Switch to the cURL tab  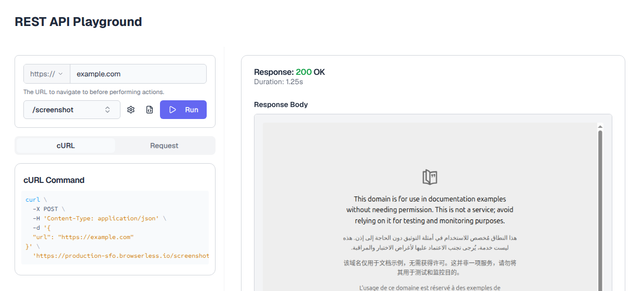66,145
